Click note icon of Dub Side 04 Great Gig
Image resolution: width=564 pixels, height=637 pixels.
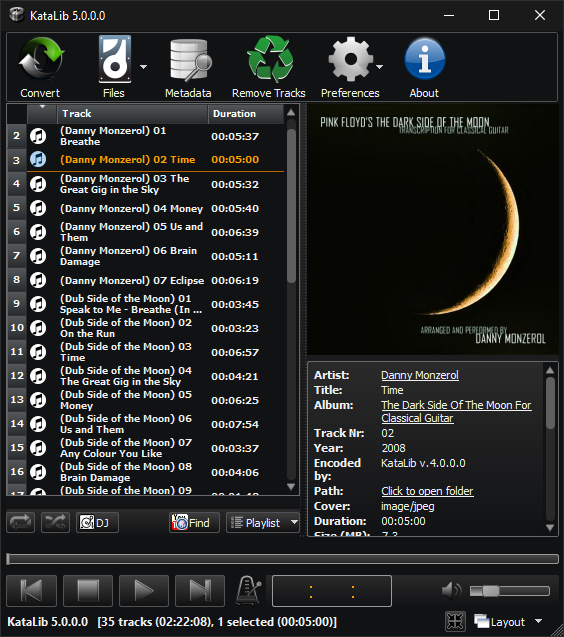coord(38,376)
